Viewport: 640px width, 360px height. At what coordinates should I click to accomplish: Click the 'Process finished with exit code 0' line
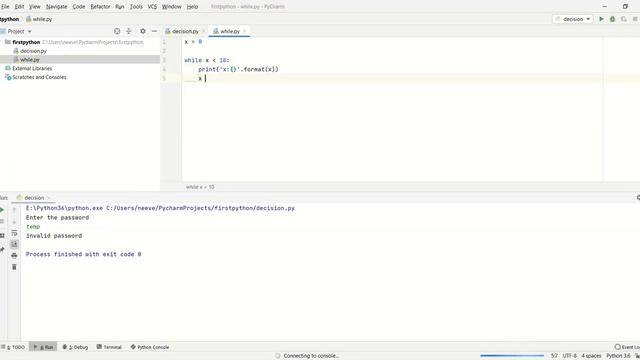coord(83,254)
